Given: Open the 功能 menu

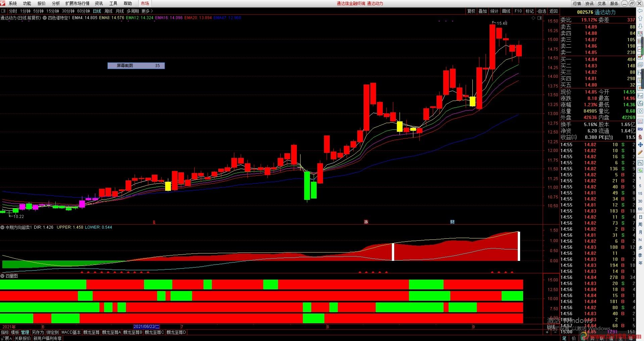Looking at the screenshot, I should tap(27, 3).
